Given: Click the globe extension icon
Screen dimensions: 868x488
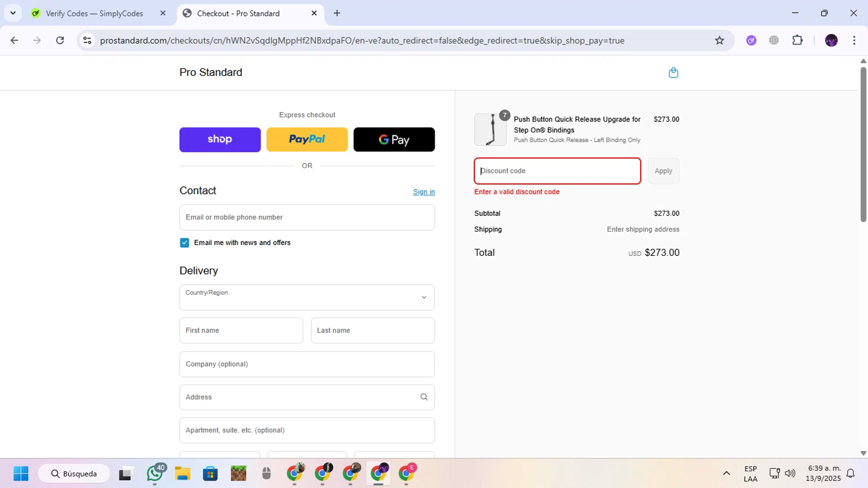Looking at the screenshot, I should coord(774,41).
